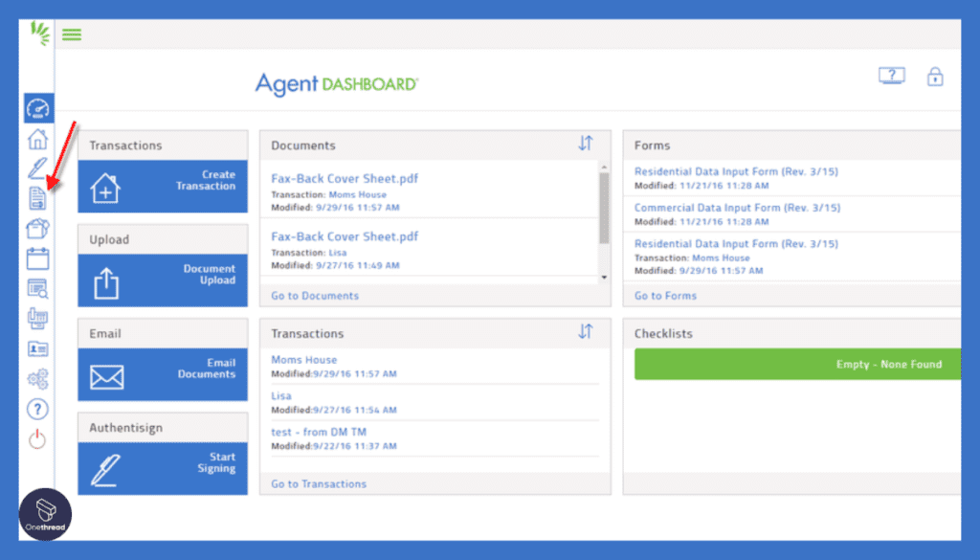Open the contact card sidebar icon
The image size is (980, 560).
(37, 348)
